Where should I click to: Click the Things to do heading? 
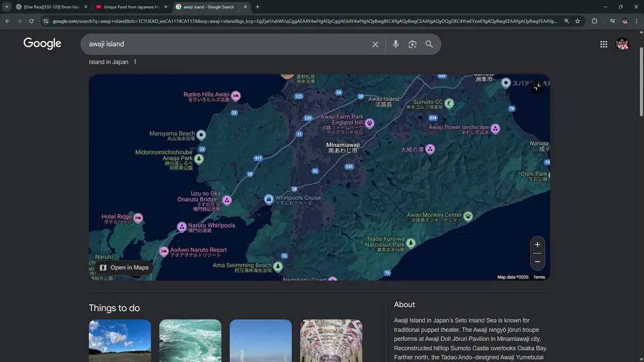(114, 308)
